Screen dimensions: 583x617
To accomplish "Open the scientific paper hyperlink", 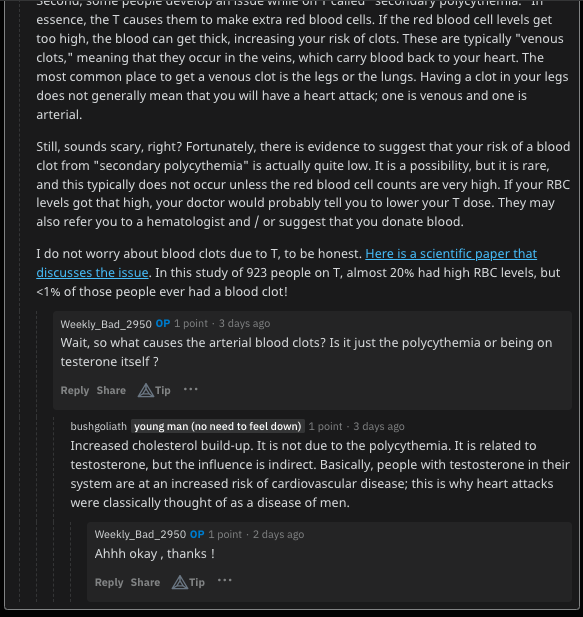I will tap(286, 263).
